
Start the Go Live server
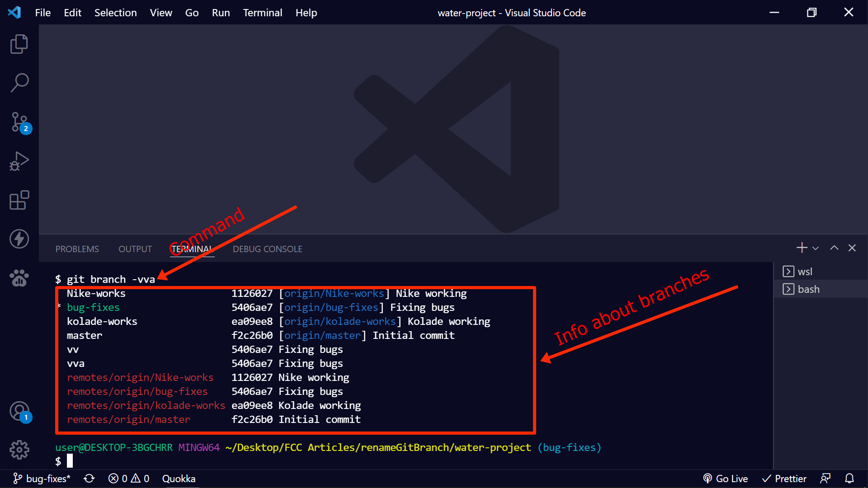726,479
